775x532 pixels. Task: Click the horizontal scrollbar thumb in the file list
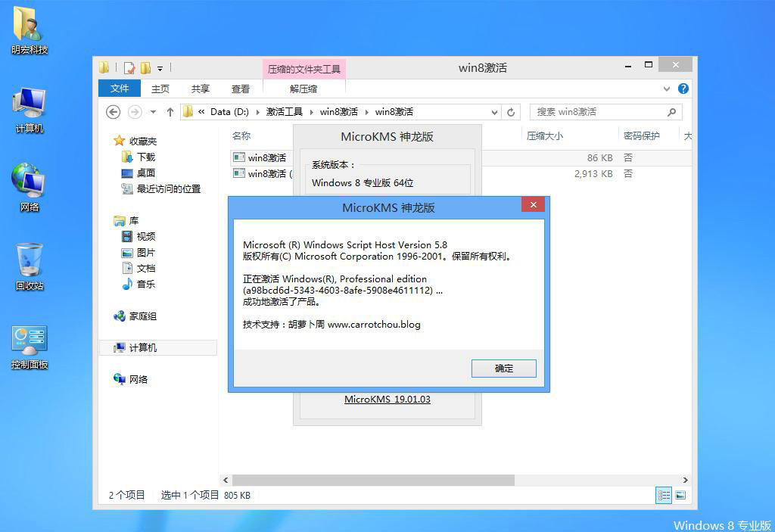coord(373,480)
